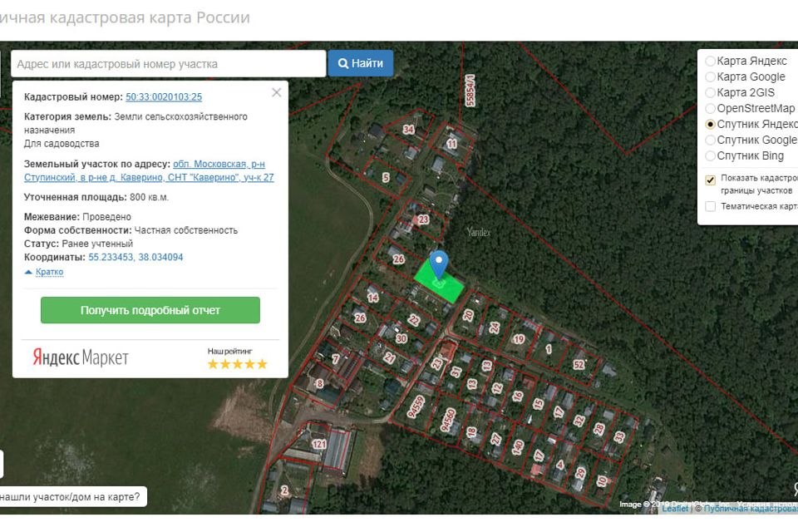Select the Спутник Bing satellite layer

710,156
